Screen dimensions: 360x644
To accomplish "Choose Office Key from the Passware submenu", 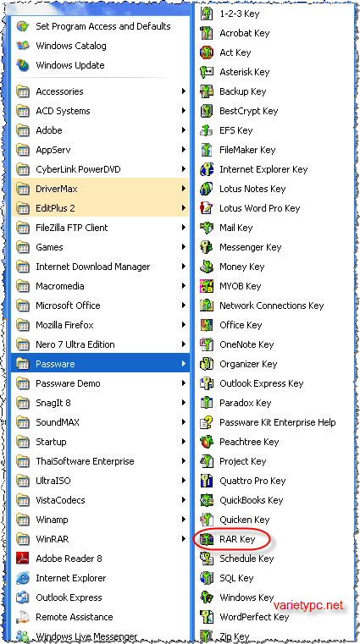I will (x=275, y=325).
